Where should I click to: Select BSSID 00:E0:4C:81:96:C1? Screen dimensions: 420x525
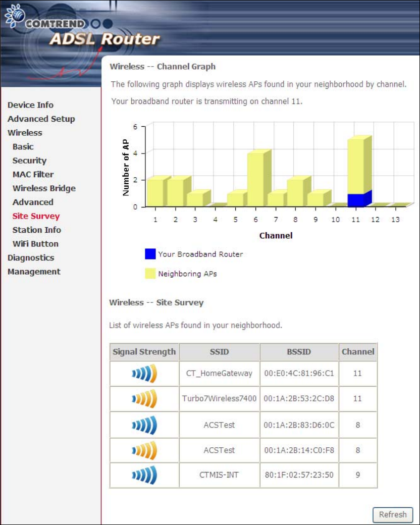tap(299, 374)
